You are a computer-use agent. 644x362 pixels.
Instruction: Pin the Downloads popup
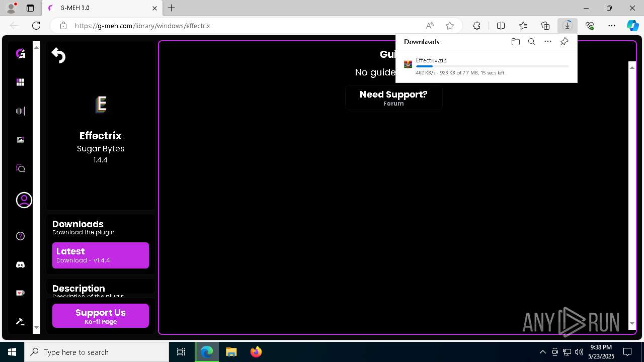click(x=564, y=42)
